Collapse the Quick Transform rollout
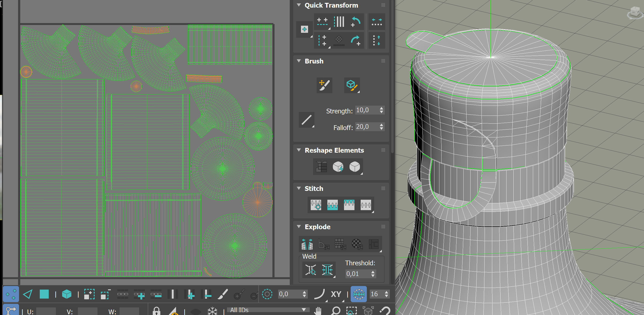The image size is (644, 315). (299, 5)
